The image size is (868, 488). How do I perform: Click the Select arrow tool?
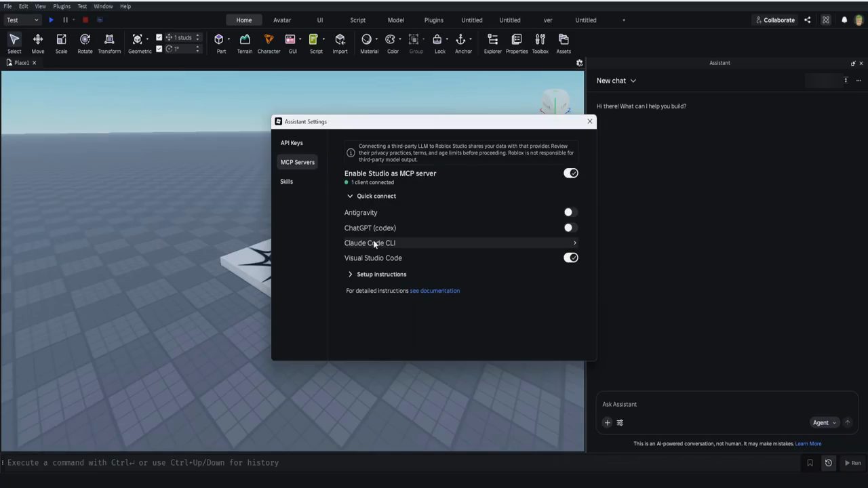click(14, 43)
